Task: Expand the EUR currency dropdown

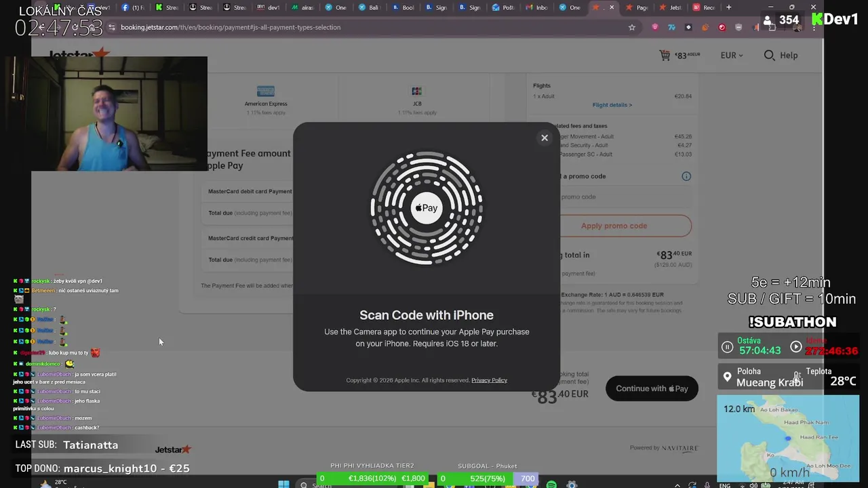Action: click(732, 55)
